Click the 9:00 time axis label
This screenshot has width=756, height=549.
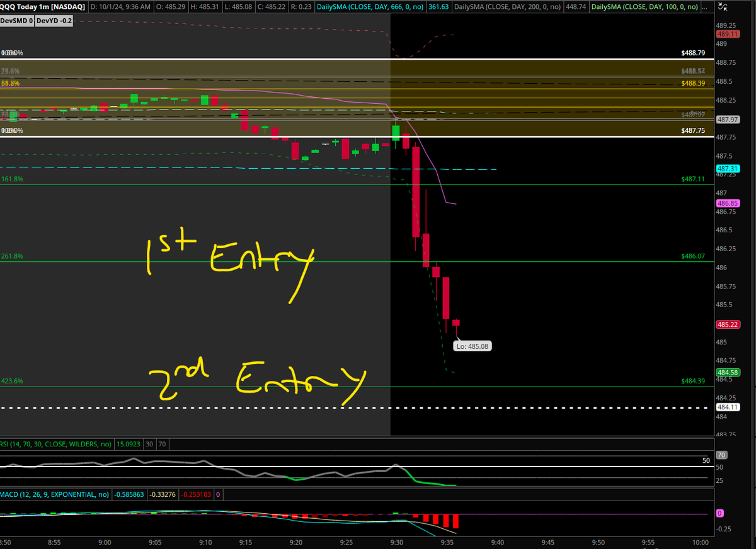tap(105, 542)
